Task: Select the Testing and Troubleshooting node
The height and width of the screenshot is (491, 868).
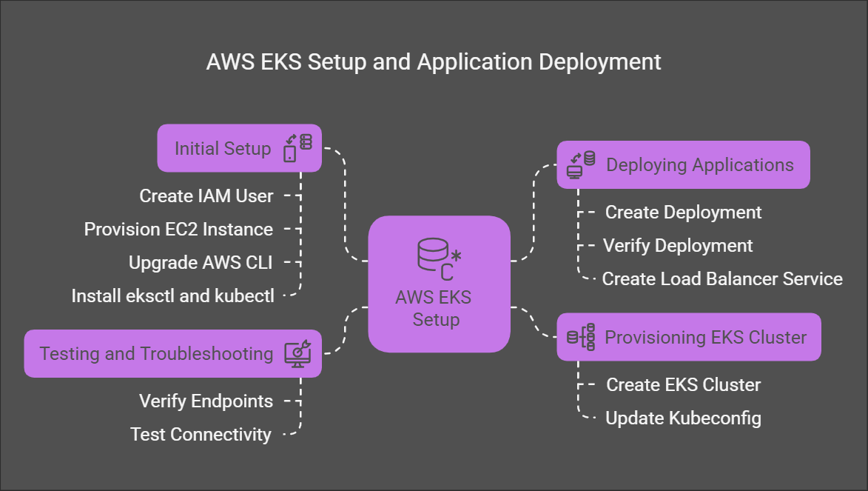Action: 172,353
